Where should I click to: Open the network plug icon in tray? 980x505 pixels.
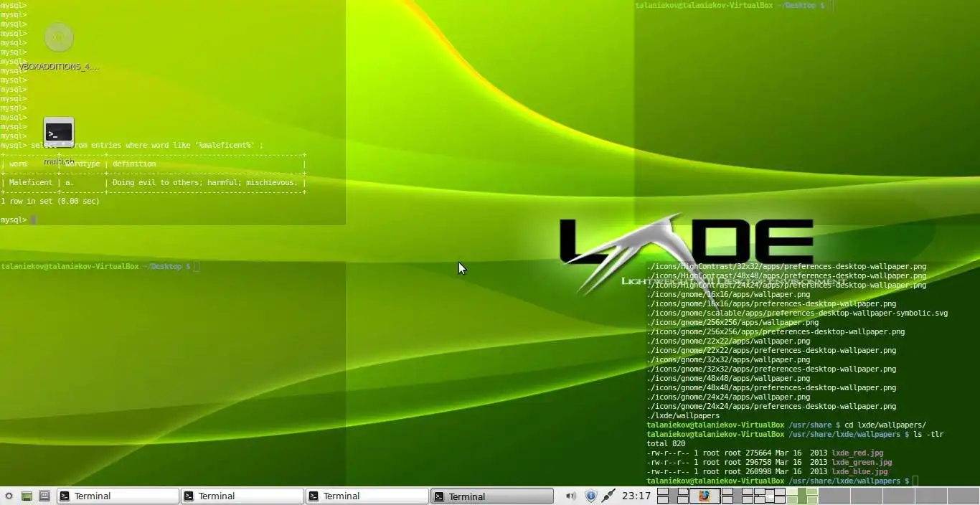point(608,496)
